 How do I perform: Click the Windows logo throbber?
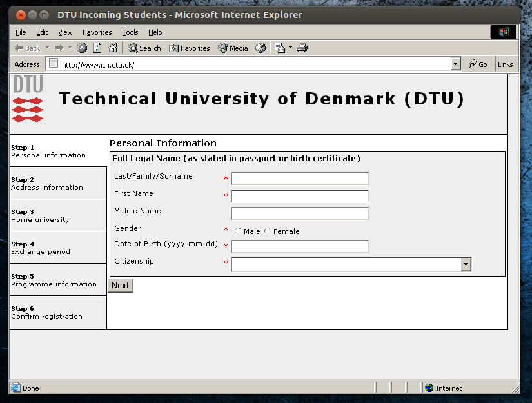pos(504,32)
